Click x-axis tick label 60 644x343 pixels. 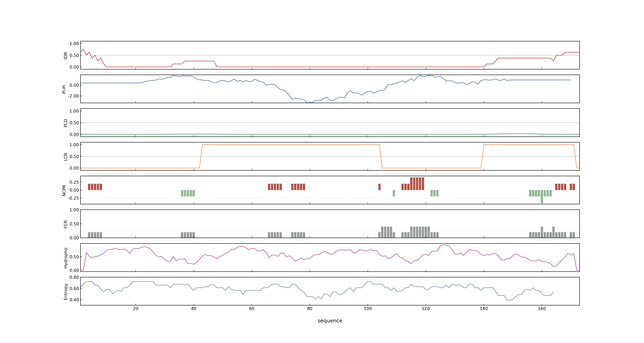[252, 309]
